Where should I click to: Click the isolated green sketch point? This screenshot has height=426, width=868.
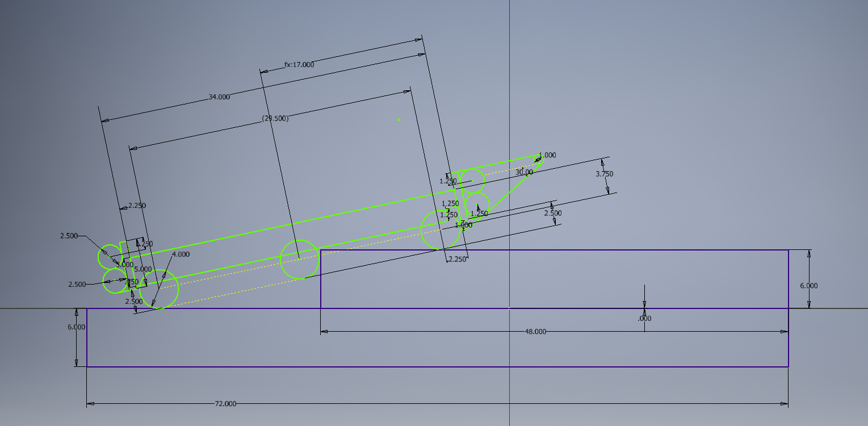(x=400, y=120)
